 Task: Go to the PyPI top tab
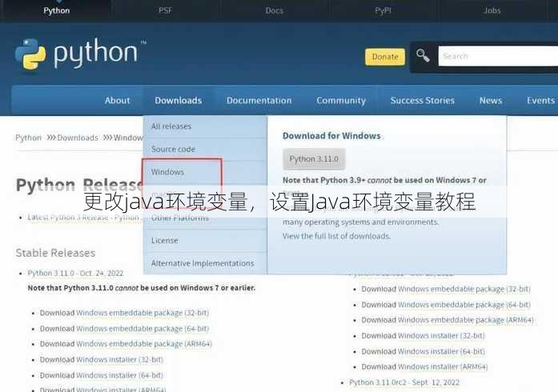pyautogui.click(x=383, y=10)
